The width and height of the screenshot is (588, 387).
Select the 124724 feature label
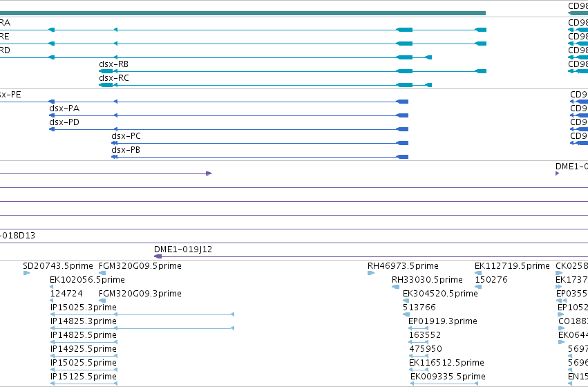point(66,294)
